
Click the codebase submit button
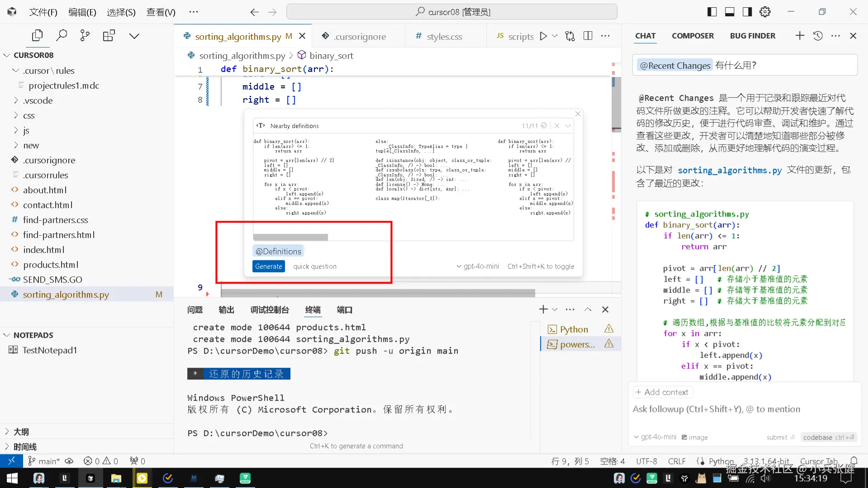tap(828, 437)
